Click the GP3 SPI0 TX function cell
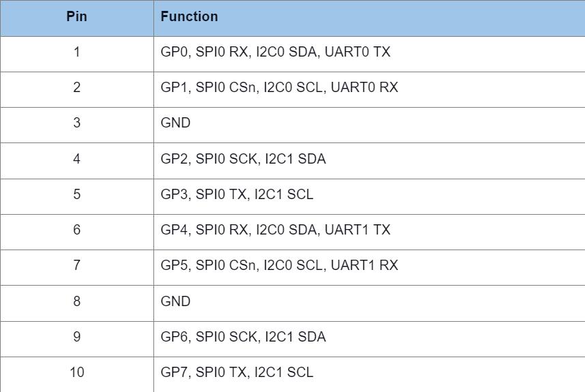The width and height of the screenshot is (585, 392). click(237, 194)
